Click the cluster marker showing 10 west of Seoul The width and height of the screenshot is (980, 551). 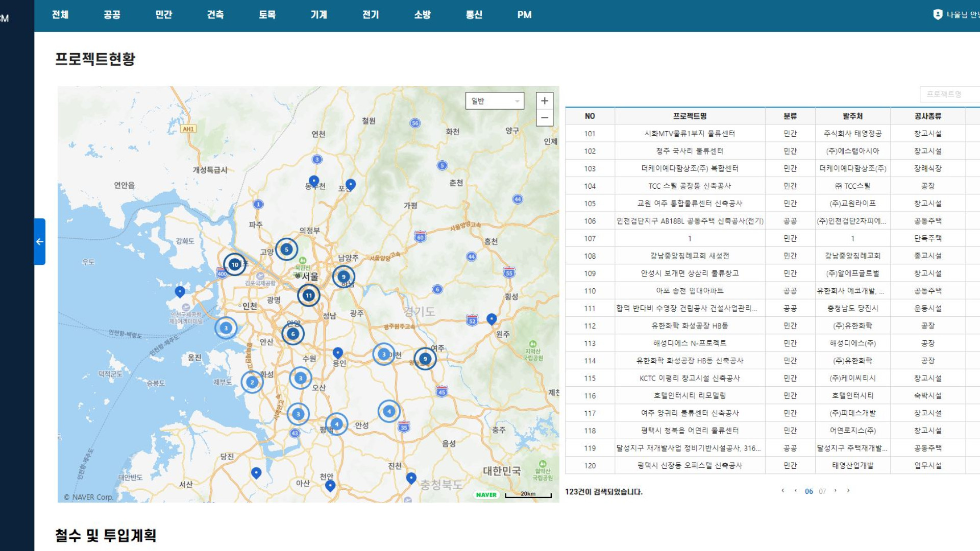[x=235, y=264]
